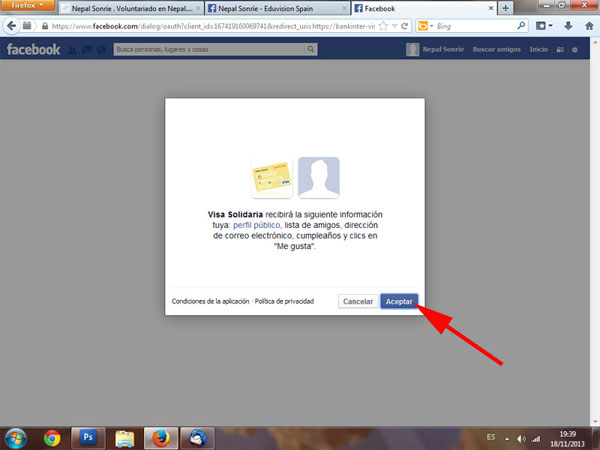Screen dimensions: 600x450
Task: Close the Facebook browser tab
Action: 491,8
